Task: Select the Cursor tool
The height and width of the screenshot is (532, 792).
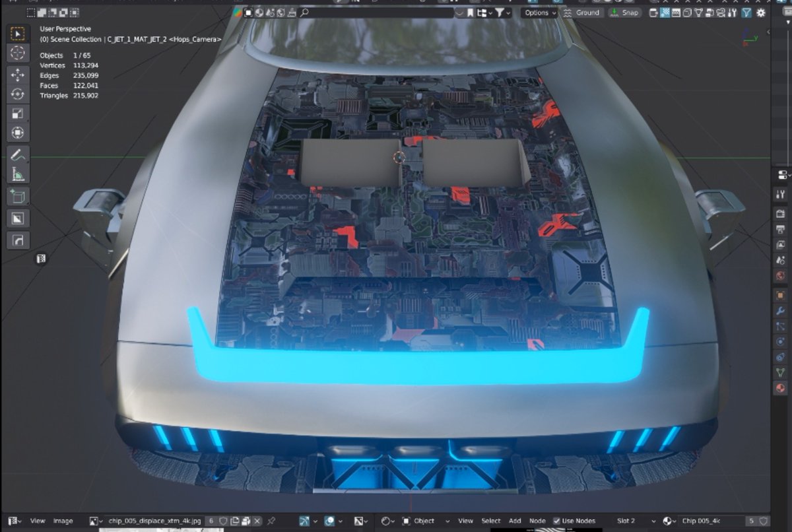Action: click(18, 53)
